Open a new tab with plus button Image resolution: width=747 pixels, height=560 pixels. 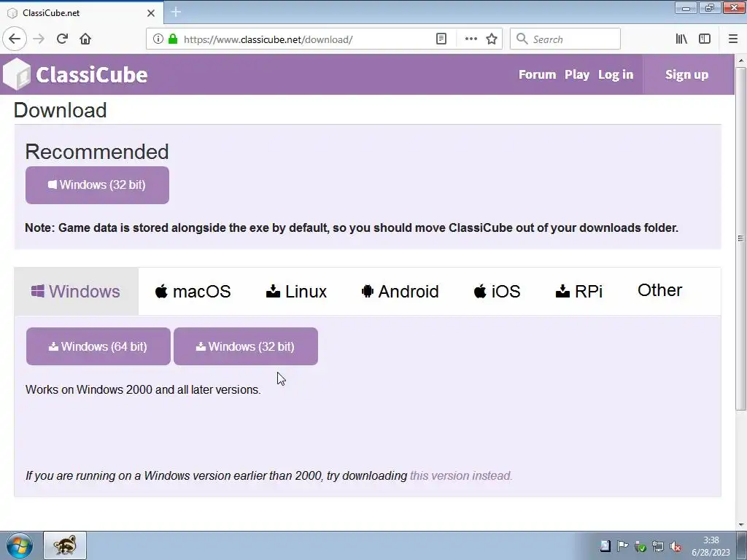(x=176, y=12)
